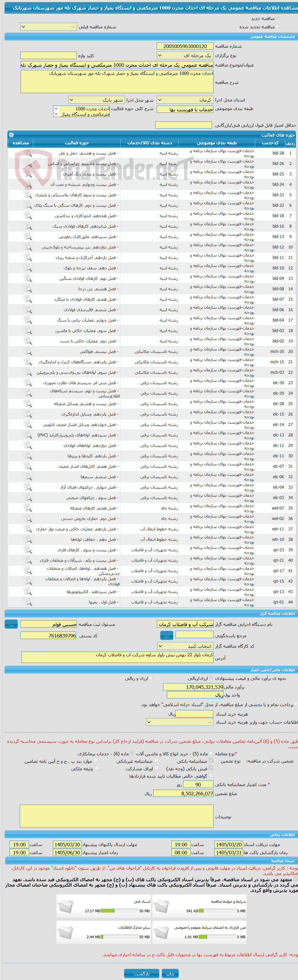Open the view icon for row bld-09
Image resolution: width=298 pixels, height=980 pixels.
(x=27, y=278)
